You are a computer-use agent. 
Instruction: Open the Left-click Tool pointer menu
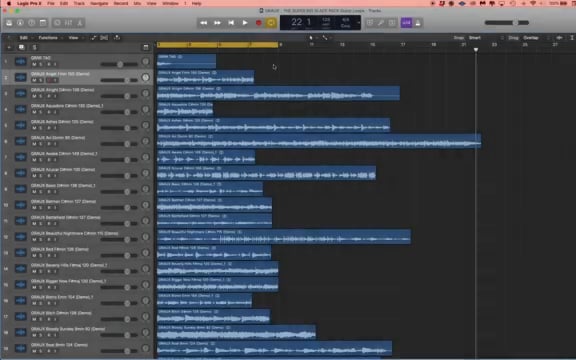pyautogui.click(x=312, y=37)
